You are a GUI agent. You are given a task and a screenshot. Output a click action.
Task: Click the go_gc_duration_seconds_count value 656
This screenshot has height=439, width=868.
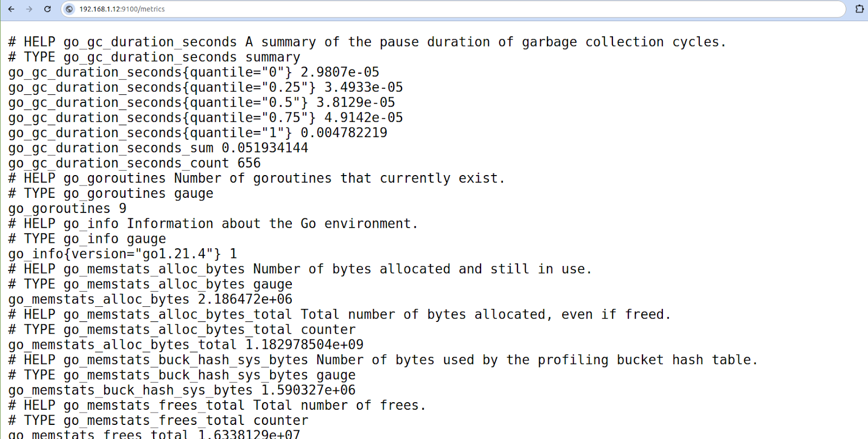(x=248, y=164)
